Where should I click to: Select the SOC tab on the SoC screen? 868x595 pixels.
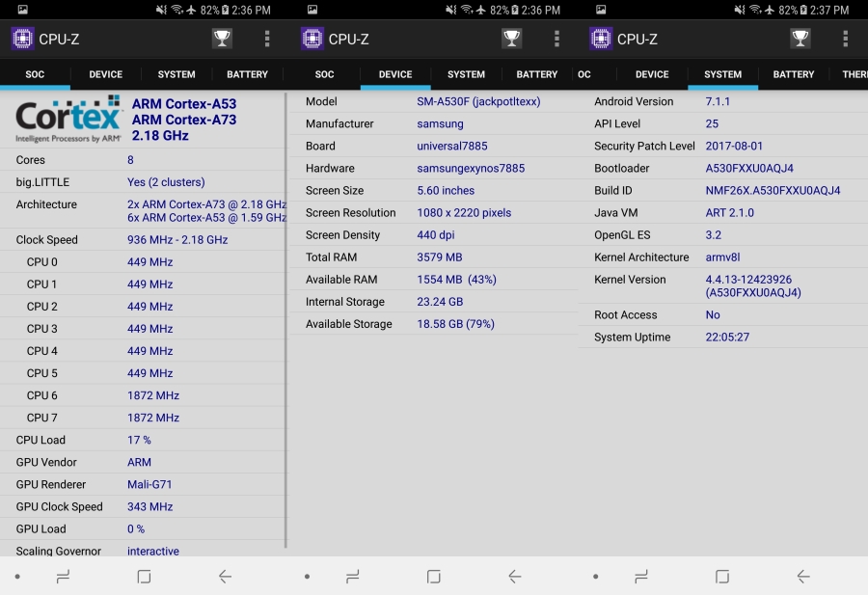pyautogui.click(x=35, y=74)
